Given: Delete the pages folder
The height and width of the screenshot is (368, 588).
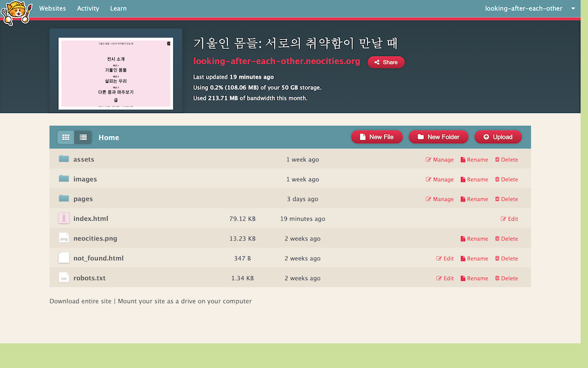Looking at the screenshot, I should (x=506, y=199).
